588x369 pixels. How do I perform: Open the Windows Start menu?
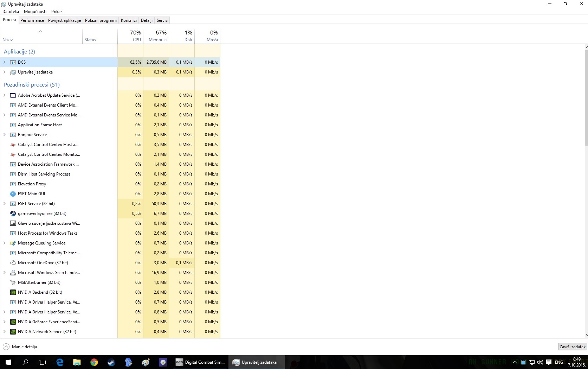(x=8, y=362)
